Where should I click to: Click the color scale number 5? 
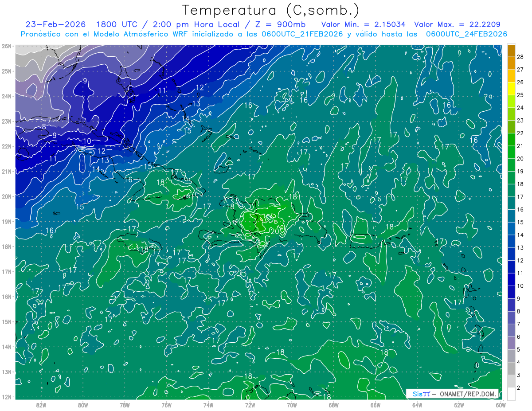(x=519, y=349)
